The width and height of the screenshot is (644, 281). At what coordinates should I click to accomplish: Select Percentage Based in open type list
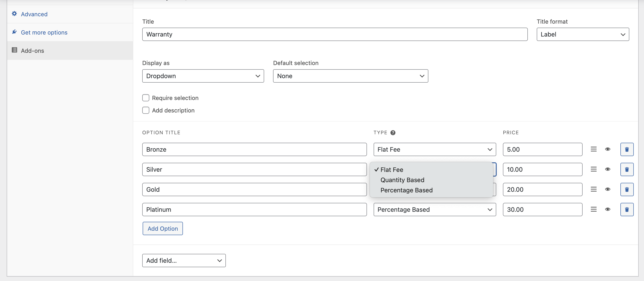point(406,190)
